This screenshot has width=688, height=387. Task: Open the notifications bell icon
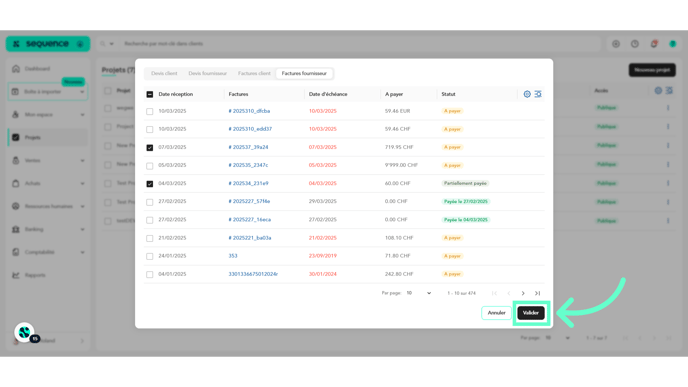(654, 44)
